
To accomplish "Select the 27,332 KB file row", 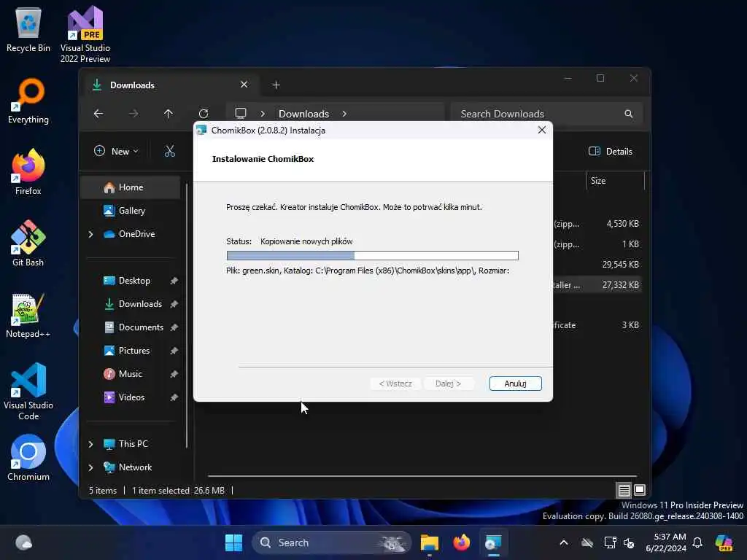I will (x=597, y=285).
